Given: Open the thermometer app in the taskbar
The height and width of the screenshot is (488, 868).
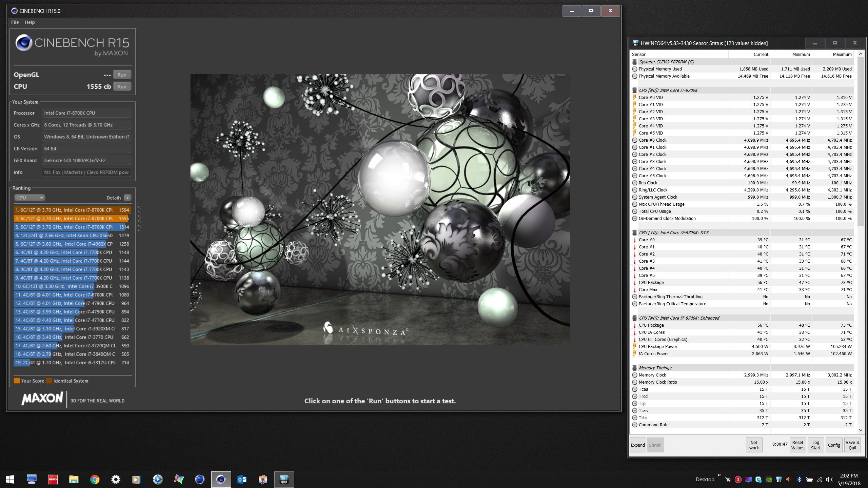Looking at the screenshot, I should coord(263,479).
